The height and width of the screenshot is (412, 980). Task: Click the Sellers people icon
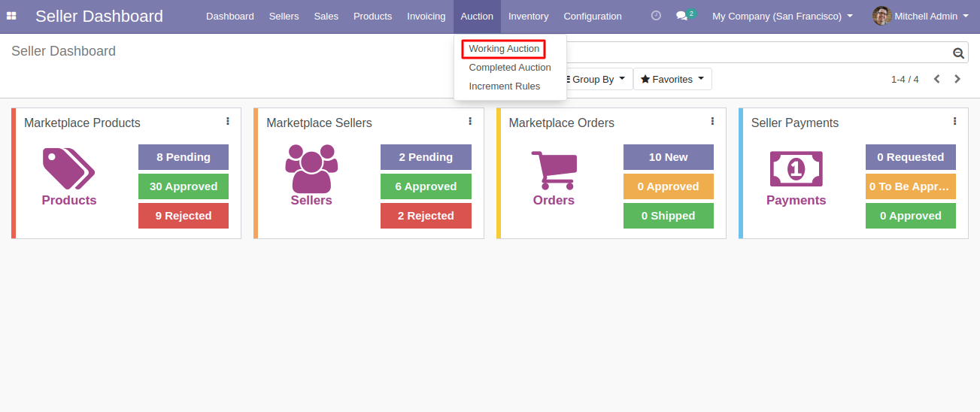(311, 168)
